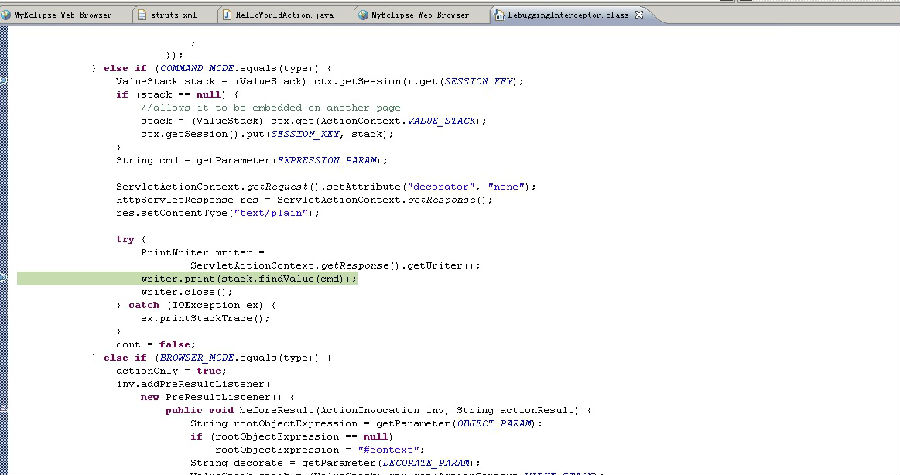Click the COMMAND_MODE constant in the code
The height and width of the screenshot is (475, 900).
pyautogui.click(x=197, y=68)
